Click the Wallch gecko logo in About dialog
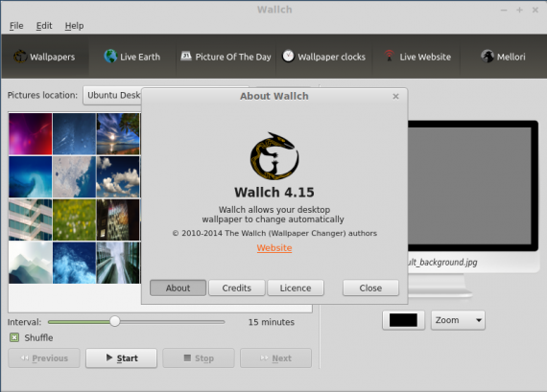 (274, 156)
